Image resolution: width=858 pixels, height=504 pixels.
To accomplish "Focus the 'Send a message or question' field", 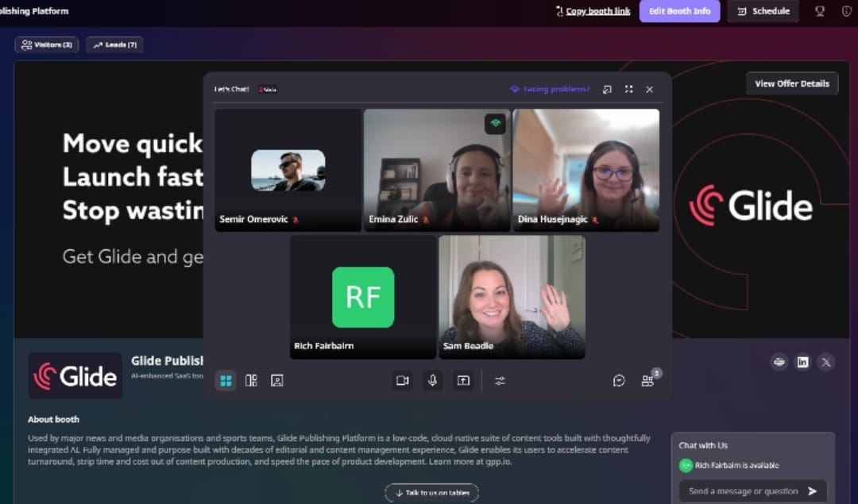I will [744, 491].
